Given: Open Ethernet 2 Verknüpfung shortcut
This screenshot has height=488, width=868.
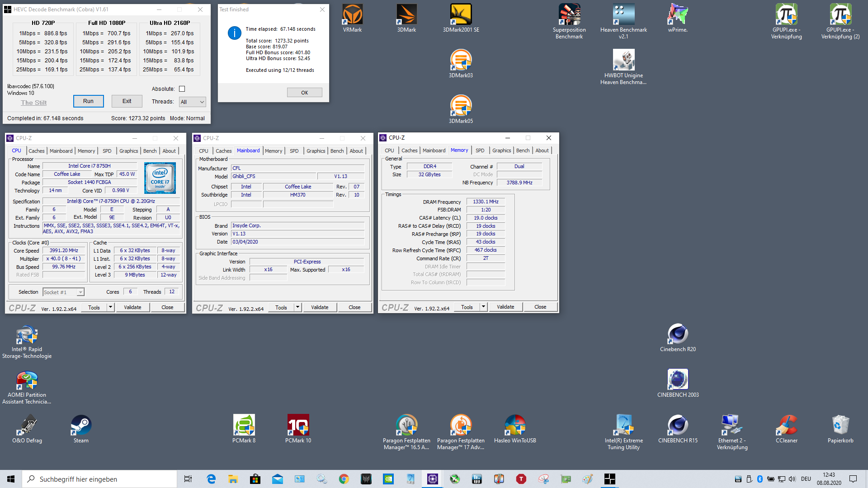Looking at the screenshot, I should click(732, 432).
